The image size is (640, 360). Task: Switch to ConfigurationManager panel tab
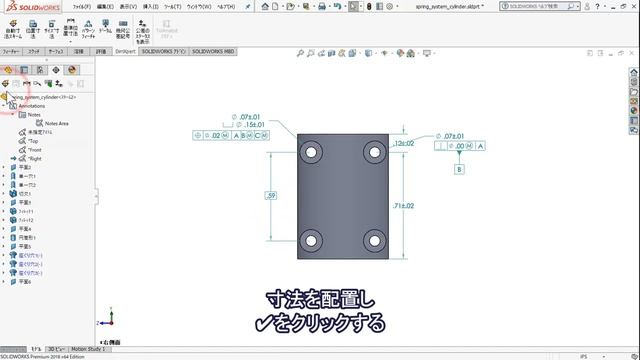coord(40,70)
